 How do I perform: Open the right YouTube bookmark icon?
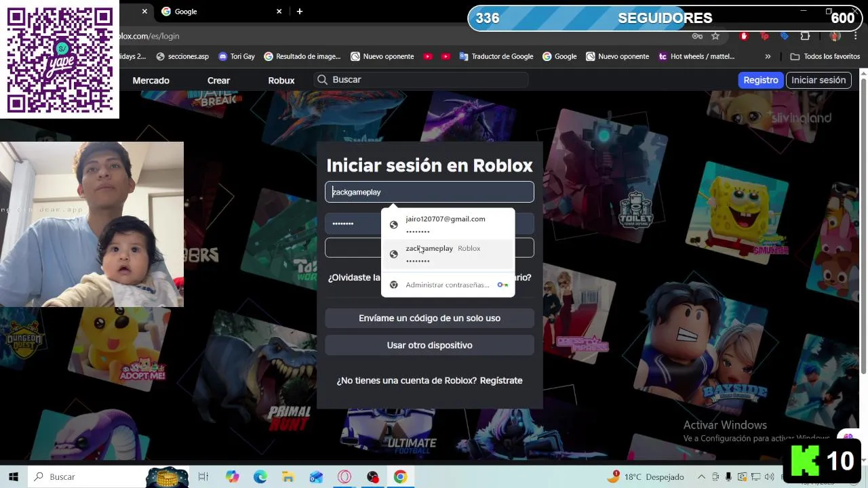pos(446,56)
